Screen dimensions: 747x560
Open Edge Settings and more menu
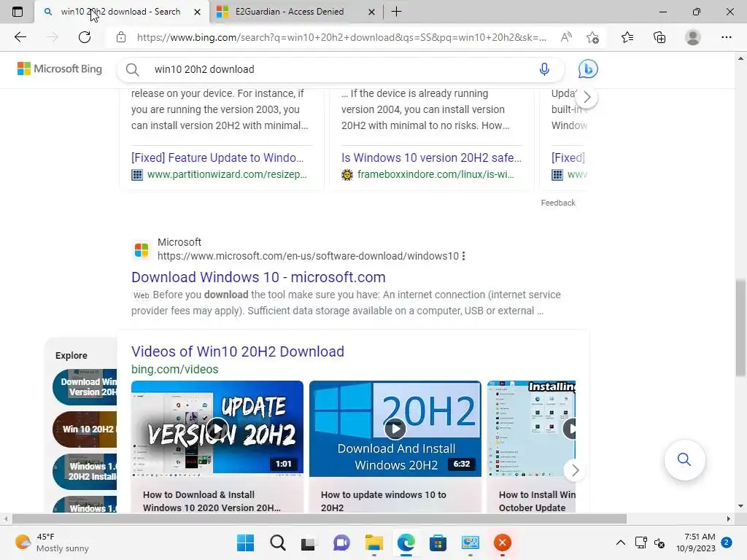726,37
